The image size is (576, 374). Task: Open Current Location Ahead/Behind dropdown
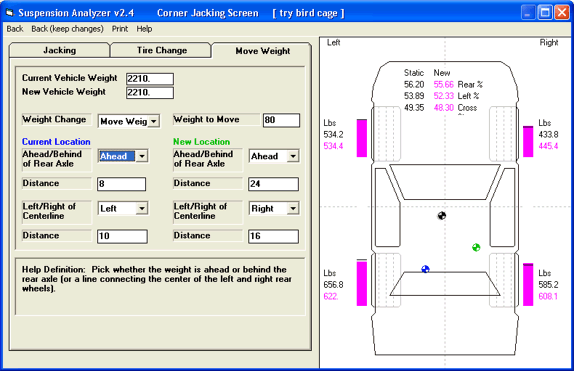point(142,156)
